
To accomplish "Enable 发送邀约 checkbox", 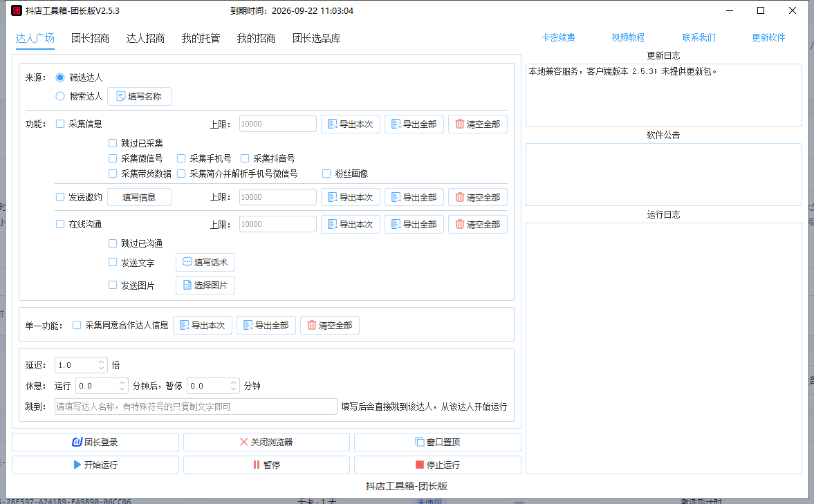I will 60,197.
